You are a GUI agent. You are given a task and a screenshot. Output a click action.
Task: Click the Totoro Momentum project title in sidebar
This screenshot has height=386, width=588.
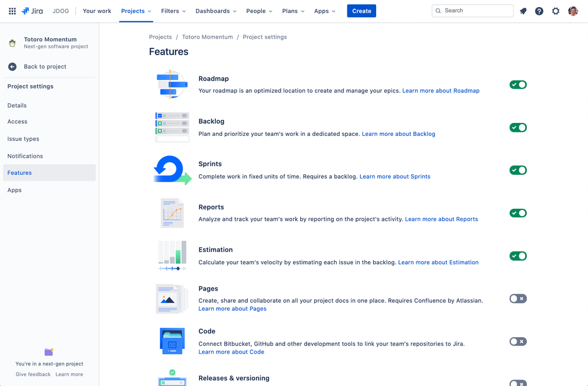click(50, 39)
